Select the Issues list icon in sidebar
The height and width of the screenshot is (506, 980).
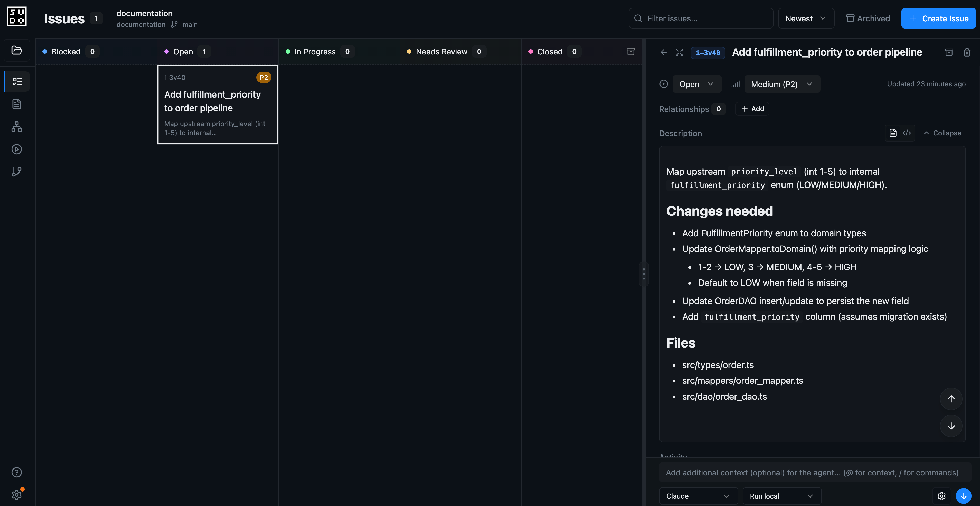(17, 81)
